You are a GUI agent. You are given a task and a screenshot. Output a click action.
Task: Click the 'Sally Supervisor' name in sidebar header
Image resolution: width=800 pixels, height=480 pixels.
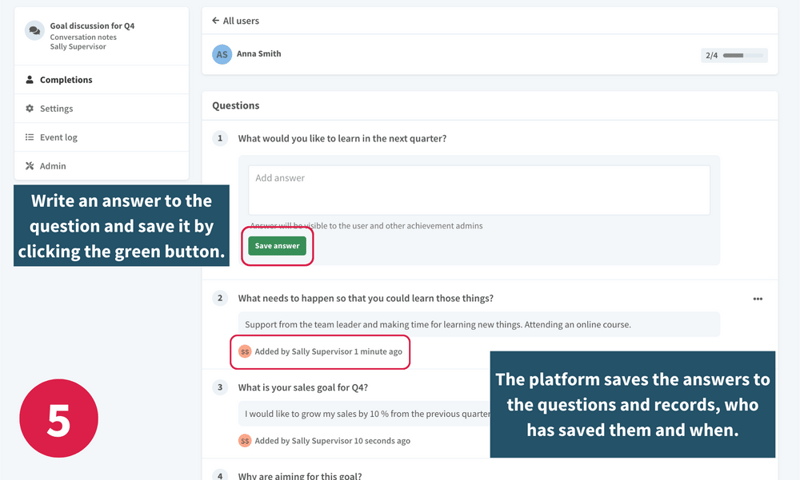(78, 46)
